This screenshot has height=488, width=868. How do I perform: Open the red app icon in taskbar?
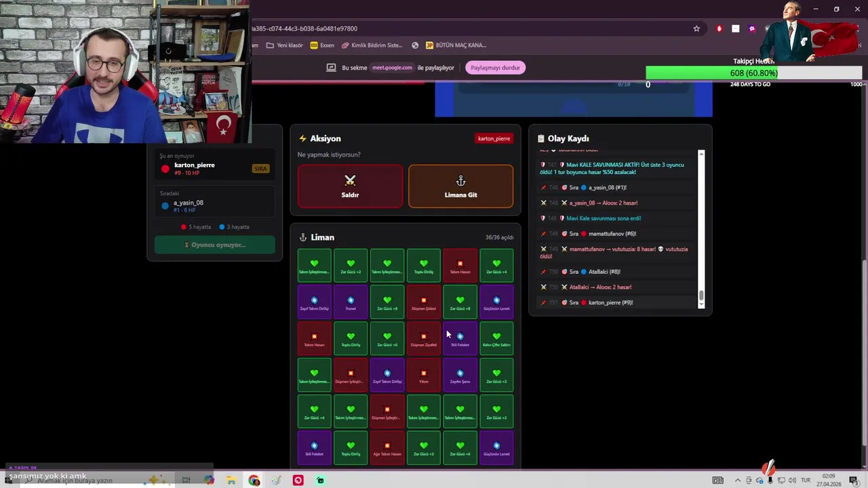298,481
